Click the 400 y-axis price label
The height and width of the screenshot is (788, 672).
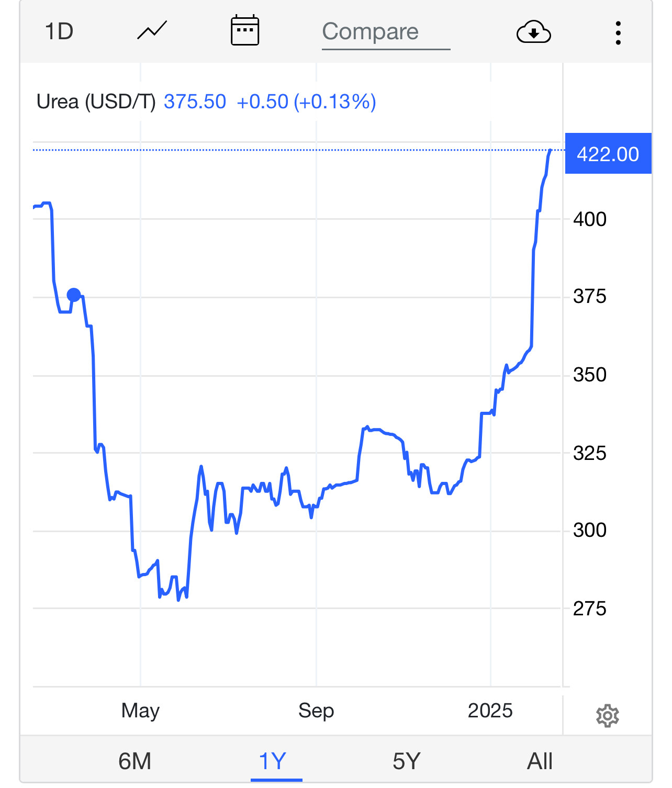point(589,219)
